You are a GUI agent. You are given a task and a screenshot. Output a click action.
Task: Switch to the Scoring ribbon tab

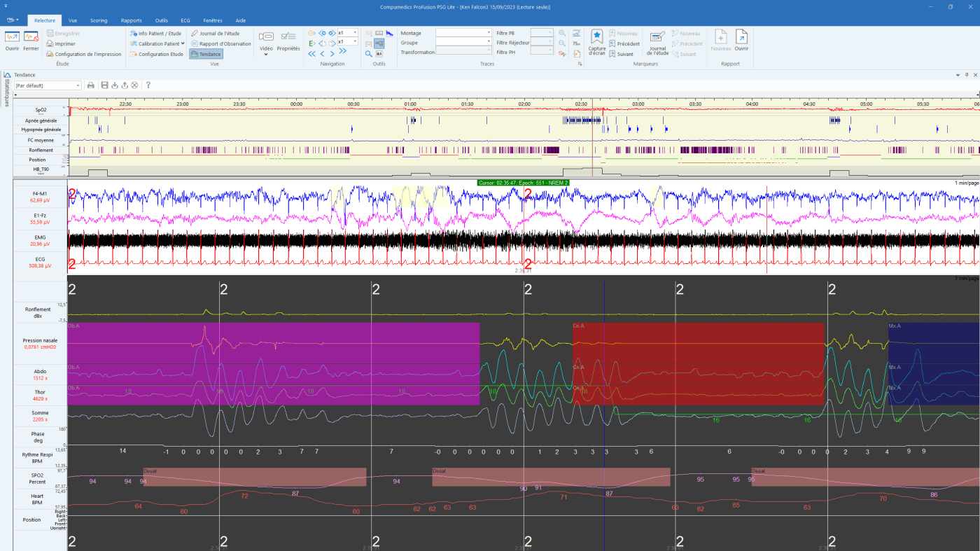[x=98, y=20]
